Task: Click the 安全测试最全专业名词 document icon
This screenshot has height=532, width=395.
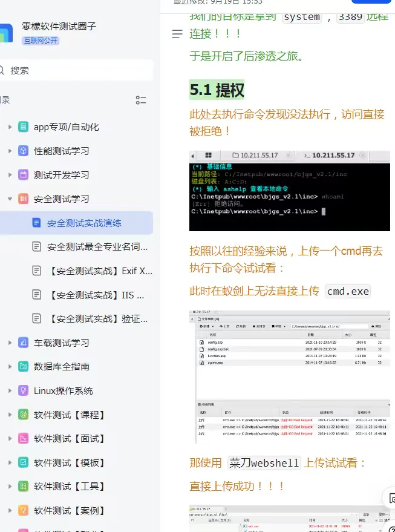Action: [36, 247]
